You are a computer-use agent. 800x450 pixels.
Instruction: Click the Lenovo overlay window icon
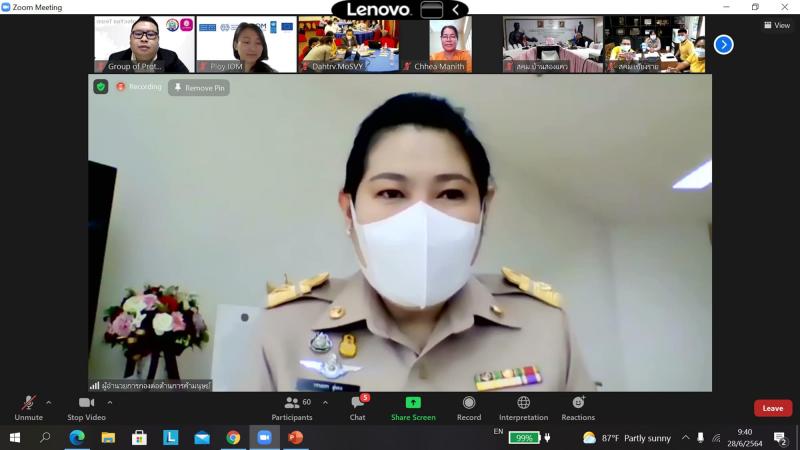pos(431,9)
